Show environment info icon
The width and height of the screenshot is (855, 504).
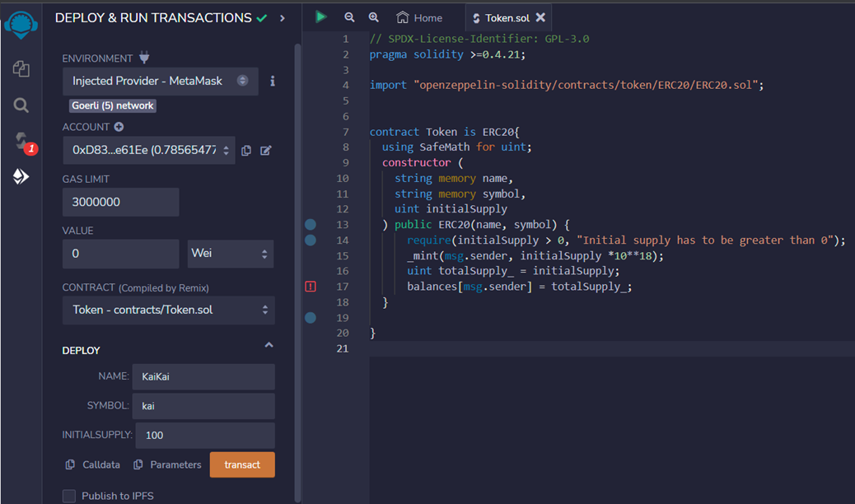click(273, 82)
